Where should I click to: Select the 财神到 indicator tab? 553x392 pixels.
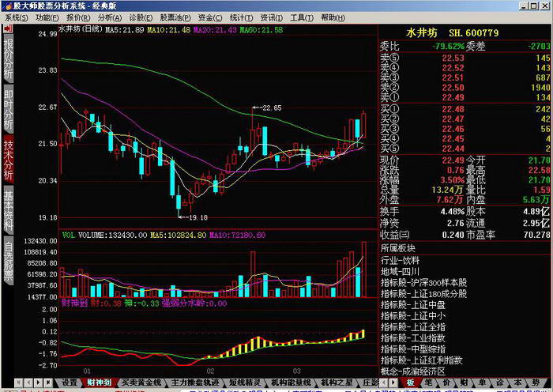[100, 382]
